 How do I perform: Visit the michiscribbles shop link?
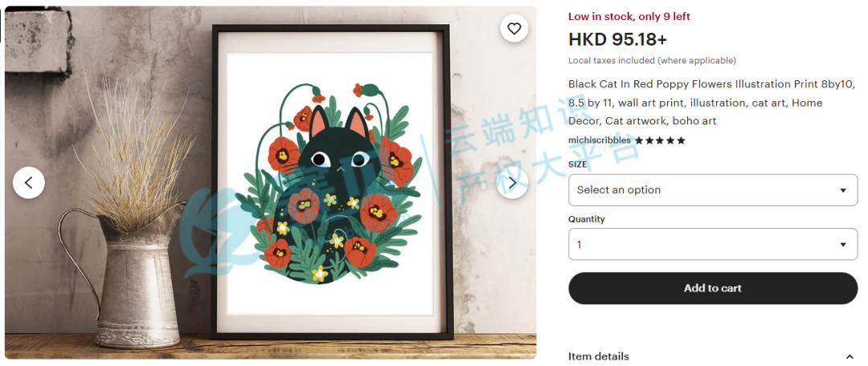pyautogui.click(x=600, y=140)
